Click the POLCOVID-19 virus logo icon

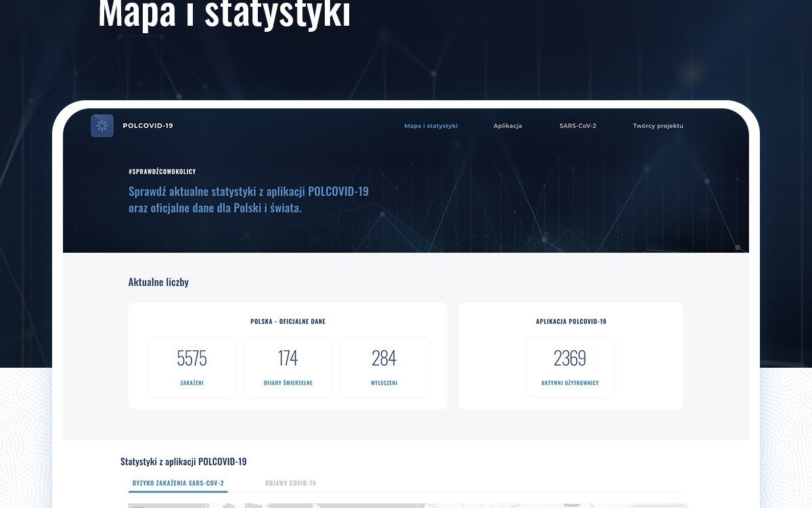102,125
